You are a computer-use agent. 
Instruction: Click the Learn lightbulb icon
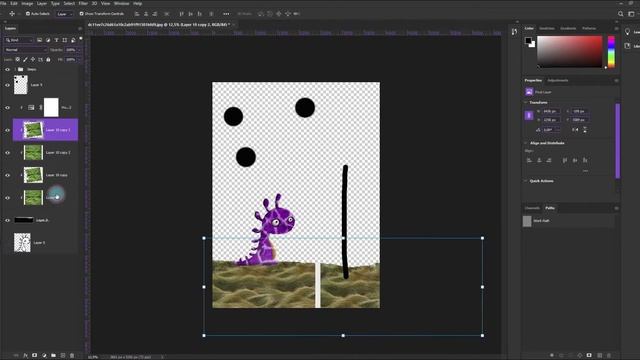627,32
